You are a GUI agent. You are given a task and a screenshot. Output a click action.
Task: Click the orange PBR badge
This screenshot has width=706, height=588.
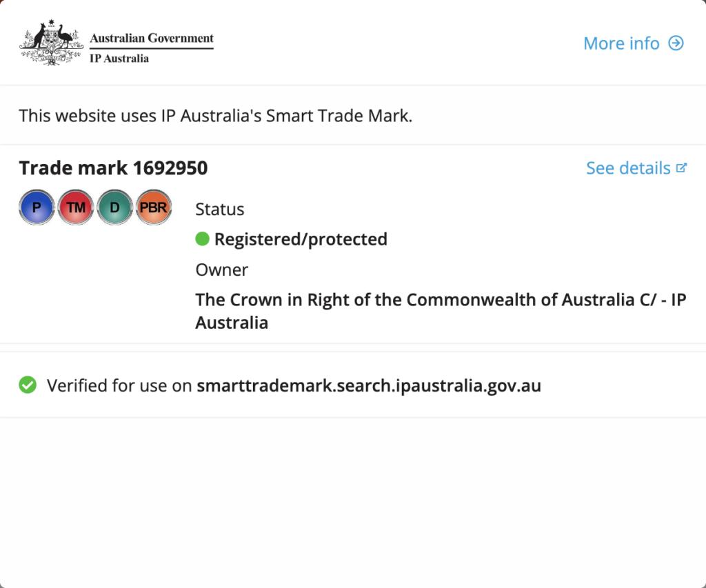(x=153, y=207)
